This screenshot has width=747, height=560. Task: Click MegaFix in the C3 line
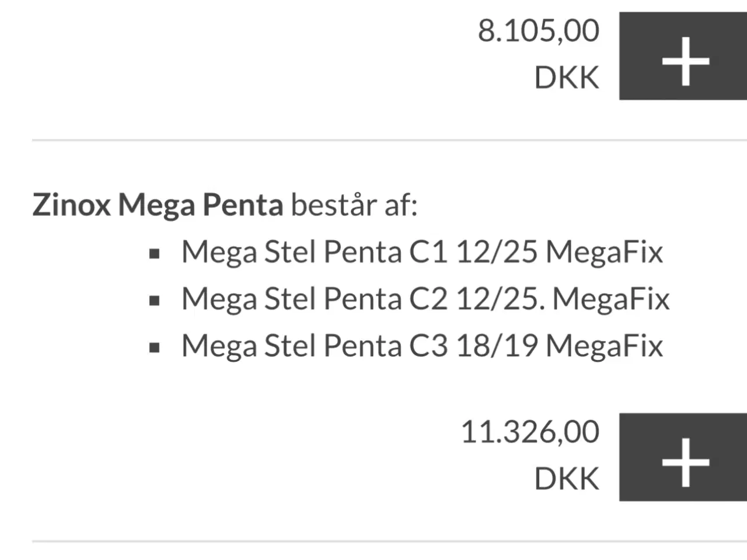604,346
